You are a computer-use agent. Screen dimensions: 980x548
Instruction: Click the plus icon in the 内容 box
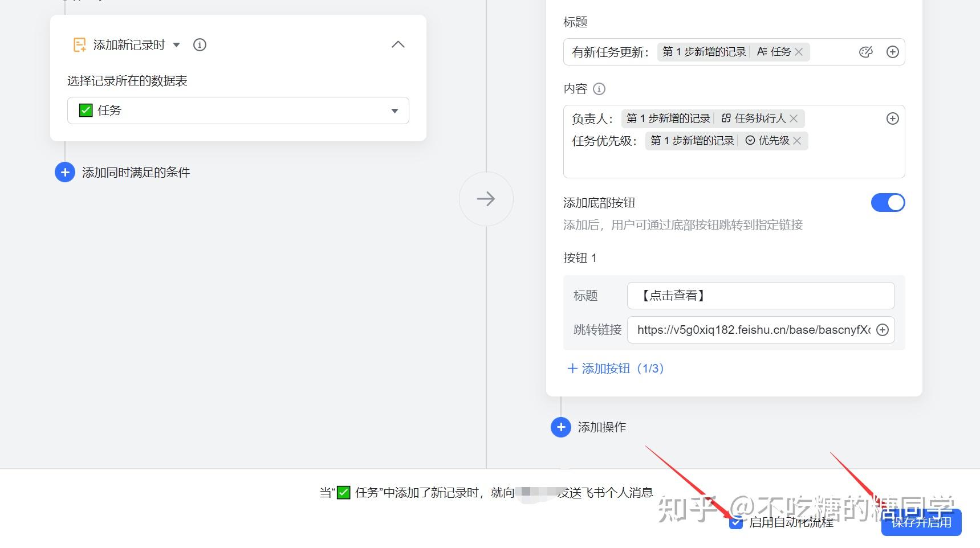click(x=893, y=118)
